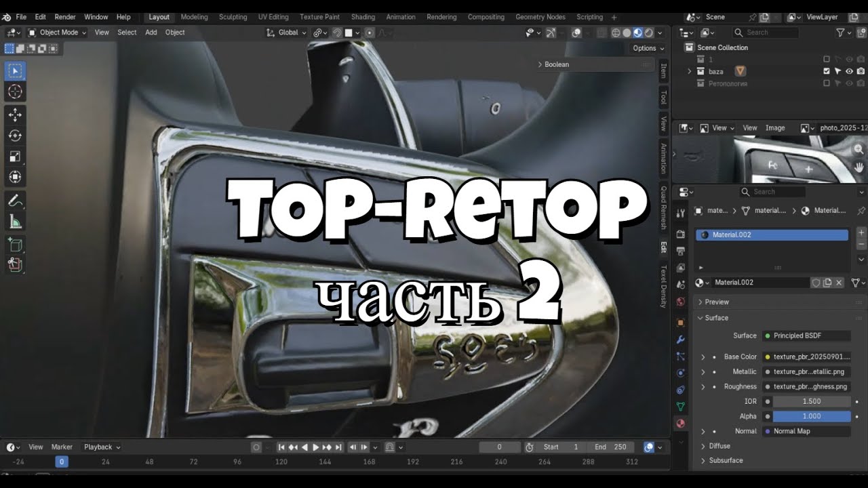Screen dimensions: 868x488
Task: Activate the Rotate tool
Action: pyautogui.click(x=15, y=136)
